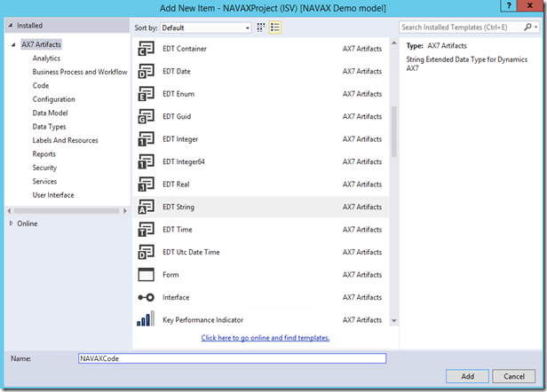
Task: Click the Name input field
Action: pos(233,358)
